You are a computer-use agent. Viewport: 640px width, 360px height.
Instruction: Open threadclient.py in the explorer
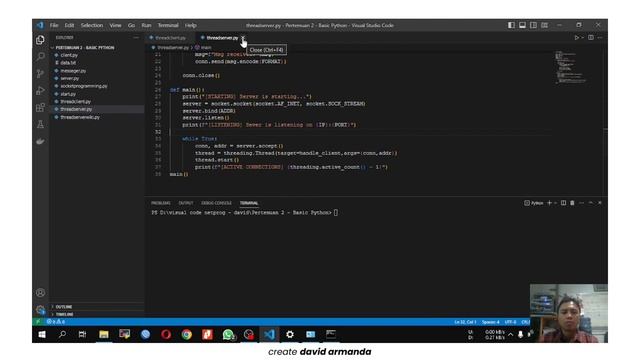tap(76, 102)
